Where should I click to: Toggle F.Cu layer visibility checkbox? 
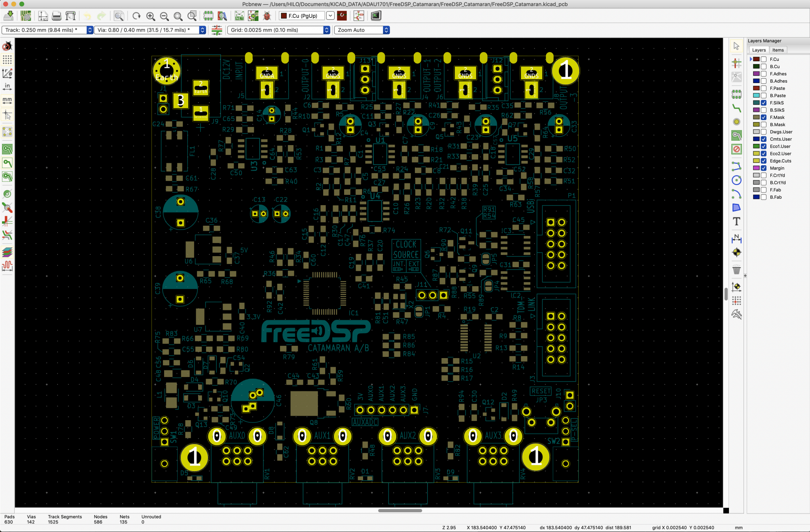(x=764, y=59)
